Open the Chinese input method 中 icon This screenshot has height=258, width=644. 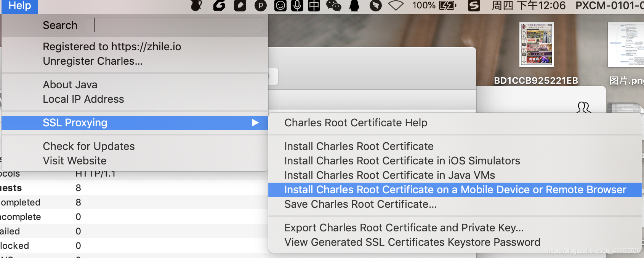(x=314, y=5)
